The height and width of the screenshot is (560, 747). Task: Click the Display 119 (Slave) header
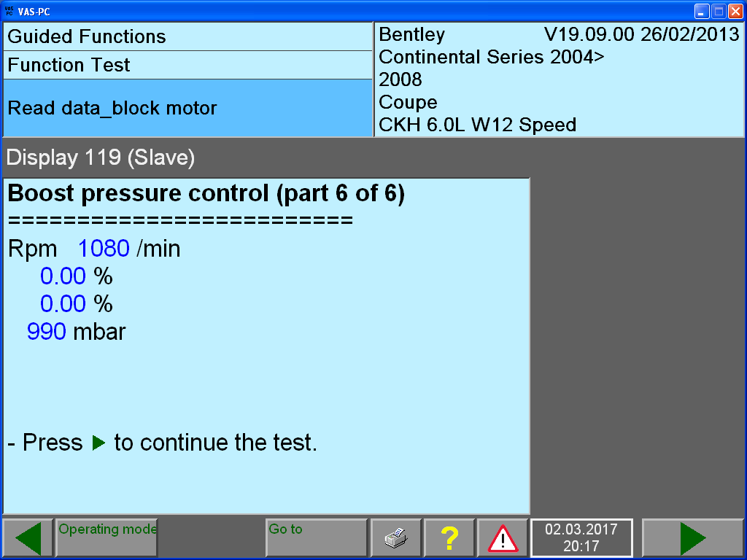[x=101, y=158]
